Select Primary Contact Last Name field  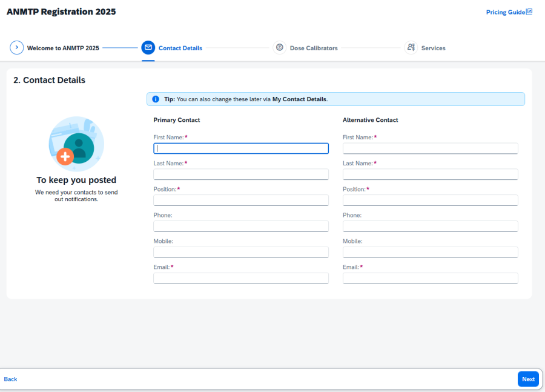pos(241,174)
